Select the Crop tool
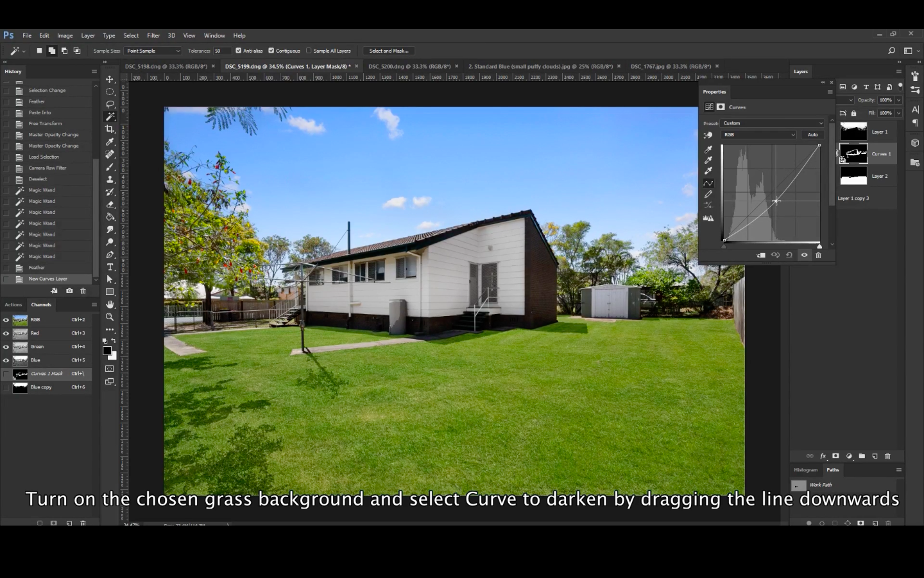This screenshot has height=578, width=924. pyautogui.click(x=110, y=129)
